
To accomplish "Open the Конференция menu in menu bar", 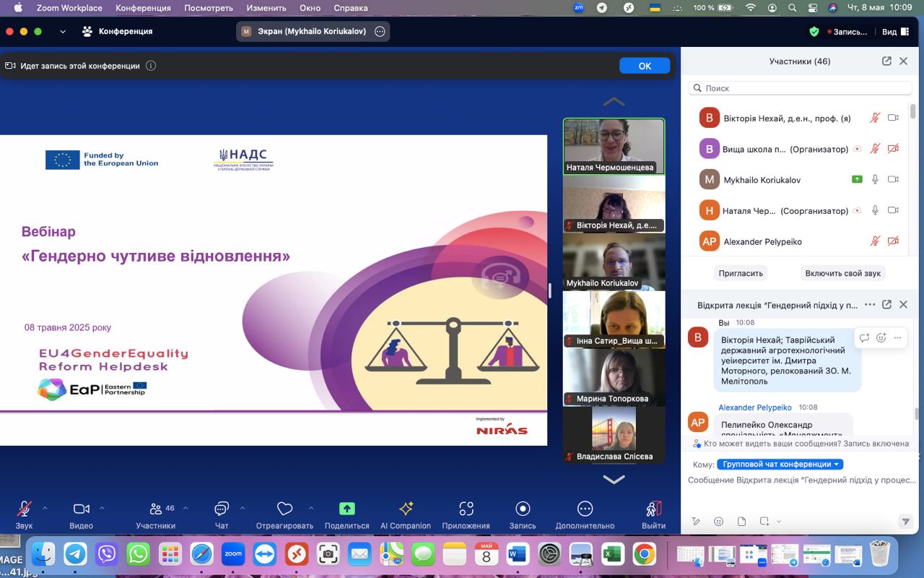I will tap(143, 8).
